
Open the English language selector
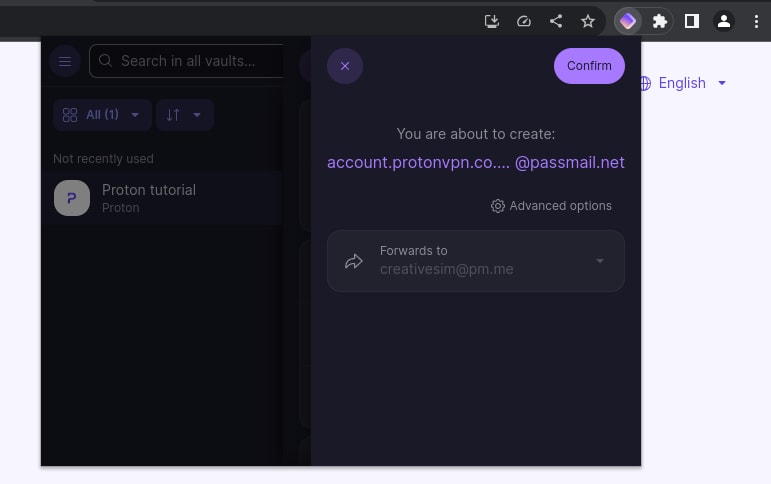click(x=682, y=83)
